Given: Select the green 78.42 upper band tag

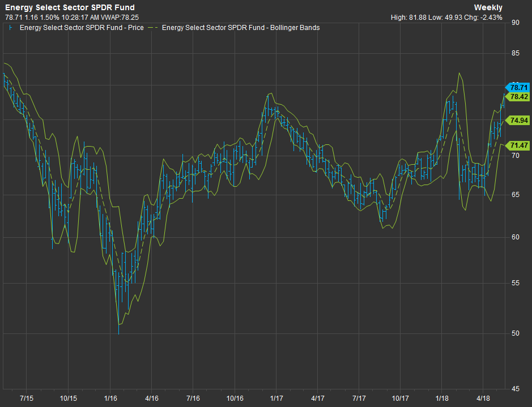Looking at the screenshot, I should click(518, 97).
